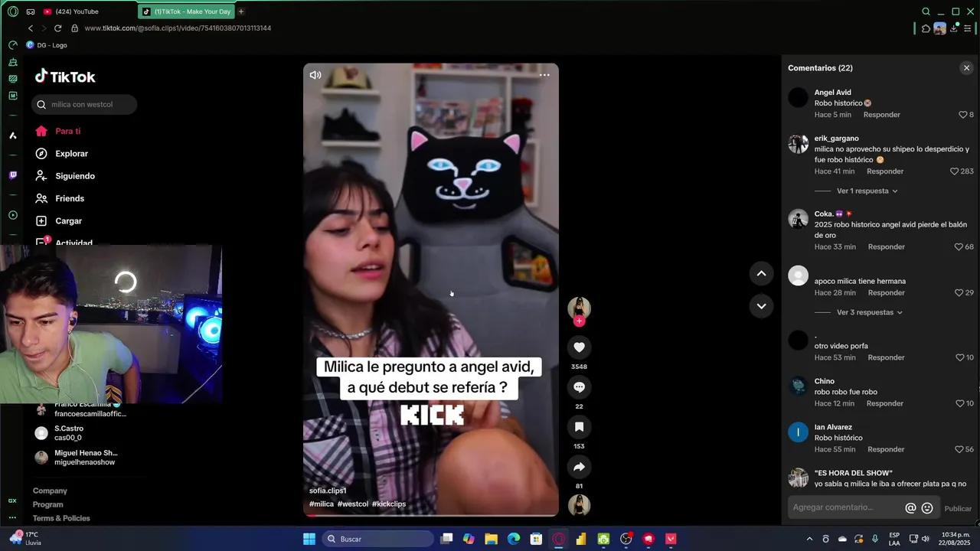Click the #kickclips hashtag
Image resolution: width=980 pixels, height=551 pixels.
click(x=389, y=504)
